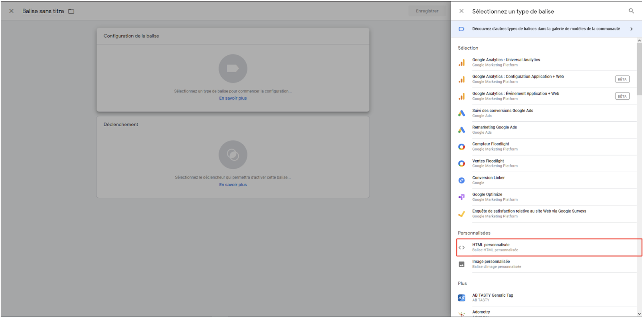Select Google Analytics Configuration Application + Web

[x=547, y=79]
